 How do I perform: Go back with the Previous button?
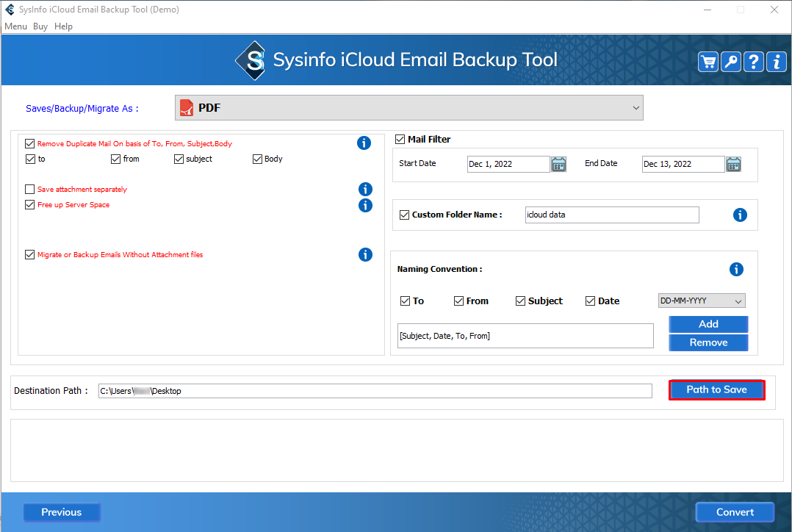point(62,512)
